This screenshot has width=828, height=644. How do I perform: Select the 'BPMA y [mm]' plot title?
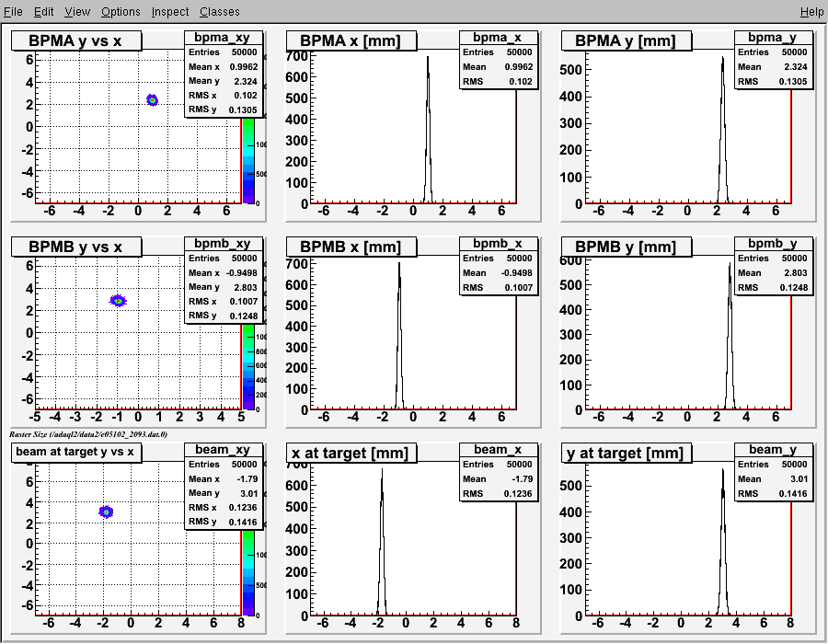[627, 41]
